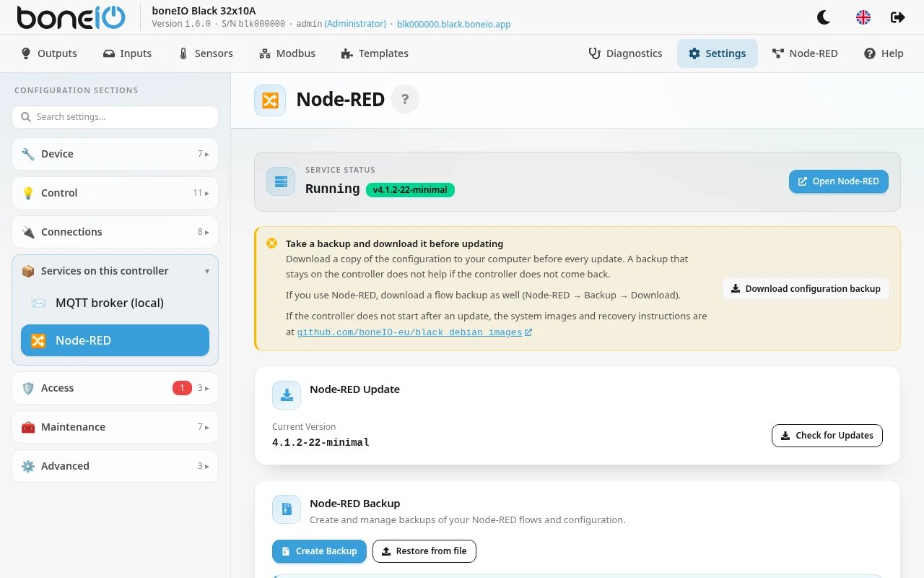Screen dimensions: 924x578
Task: Switch to the Sensors tab
Action: point(206,53)
